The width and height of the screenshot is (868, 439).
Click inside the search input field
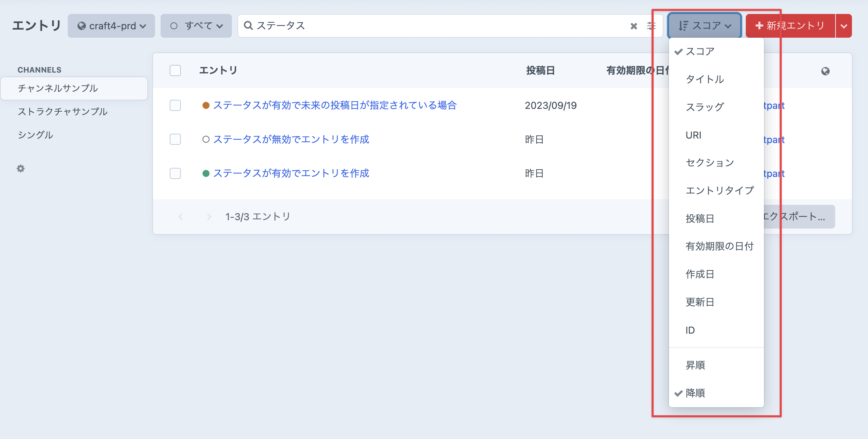tap(419, 25)
